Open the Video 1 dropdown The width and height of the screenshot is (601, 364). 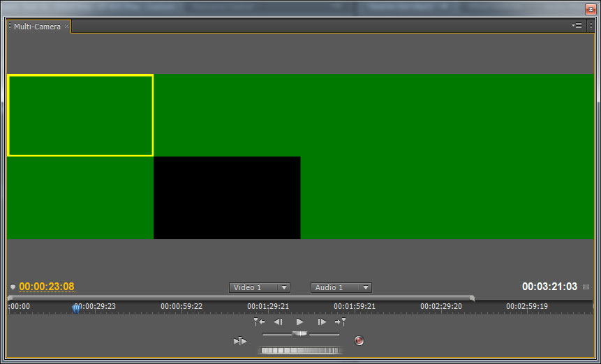click(259, 287)
